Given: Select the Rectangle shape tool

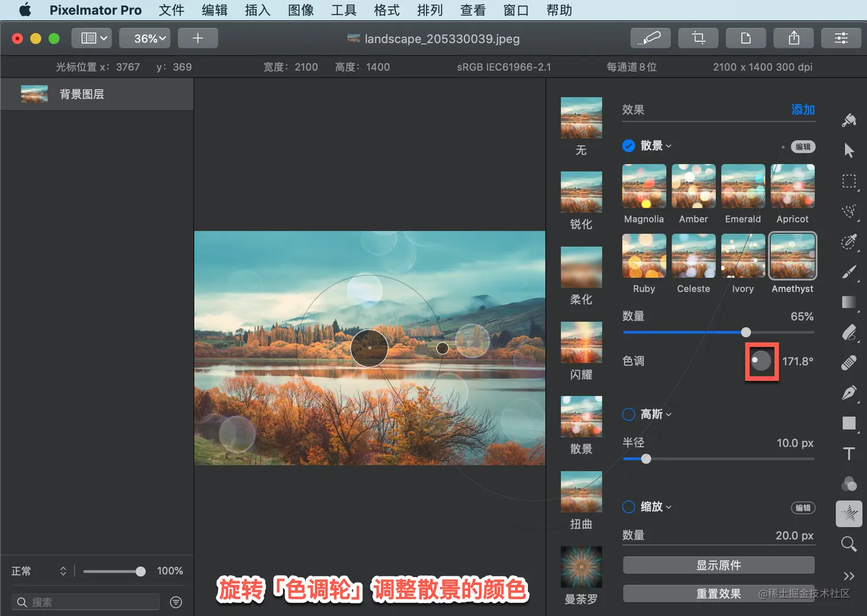Looking at the screenshot, I should pos(849,423).
